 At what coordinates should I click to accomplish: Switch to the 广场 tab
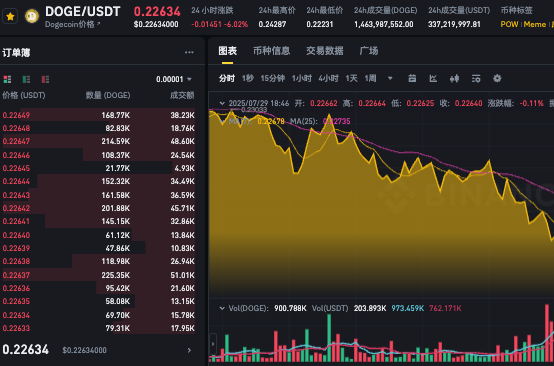tap(369, 51)
